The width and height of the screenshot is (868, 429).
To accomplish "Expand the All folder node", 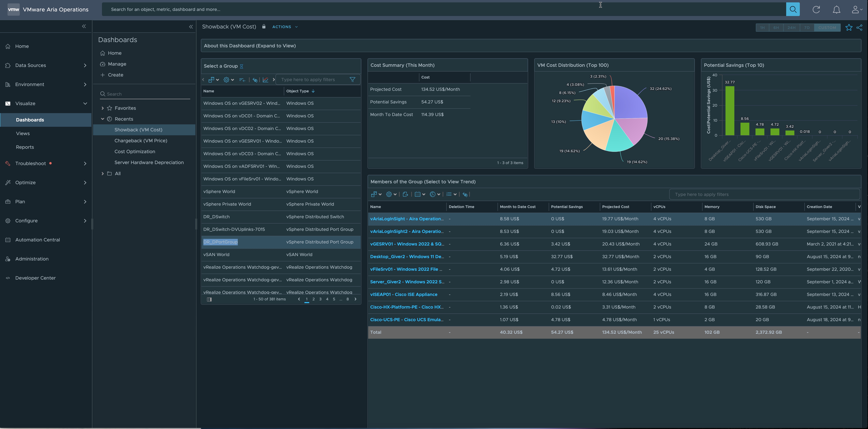I will pos(102,173).
